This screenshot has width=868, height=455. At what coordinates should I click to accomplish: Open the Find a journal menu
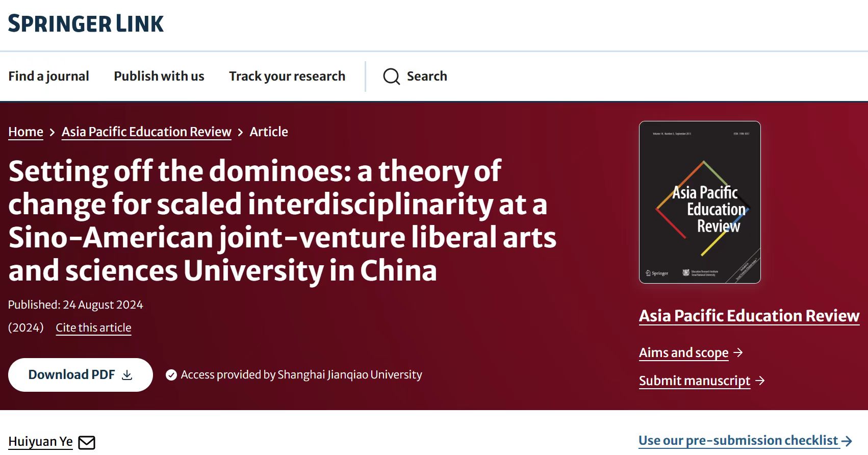click(48, 76)
